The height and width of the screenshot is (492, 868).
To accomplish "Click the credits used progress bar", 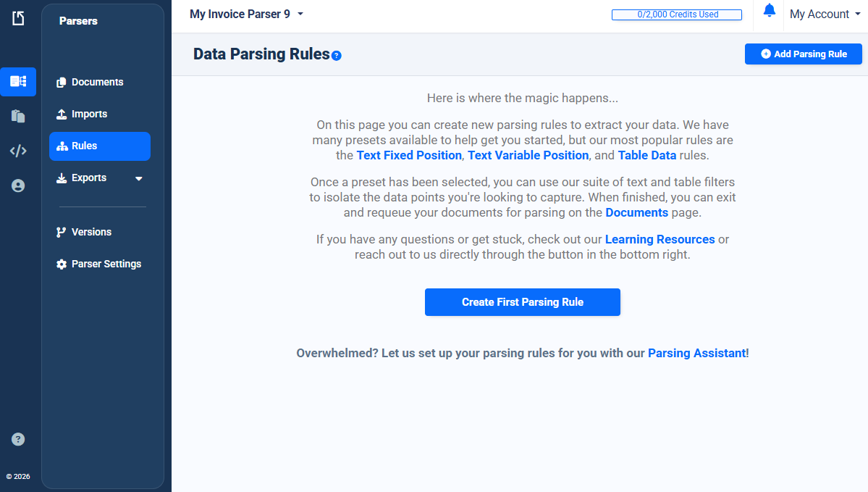I will coord(677,14).
